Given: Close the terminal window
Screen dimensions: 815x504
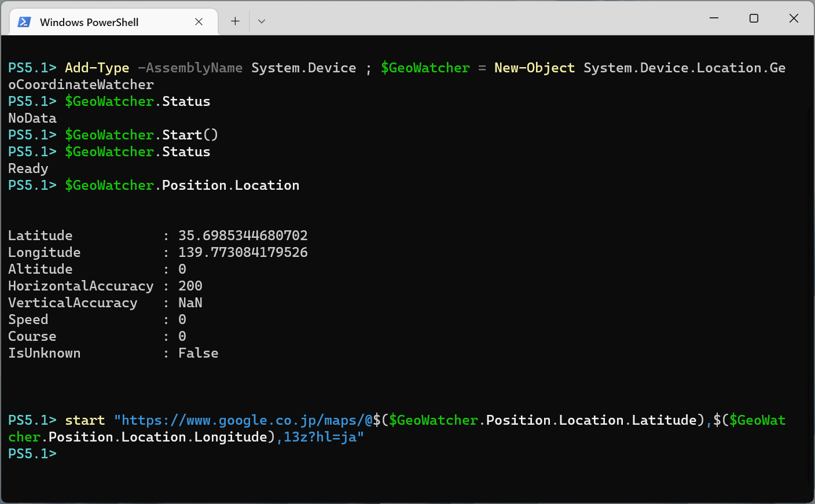Looking at the screenshot, I should (794, 19).
